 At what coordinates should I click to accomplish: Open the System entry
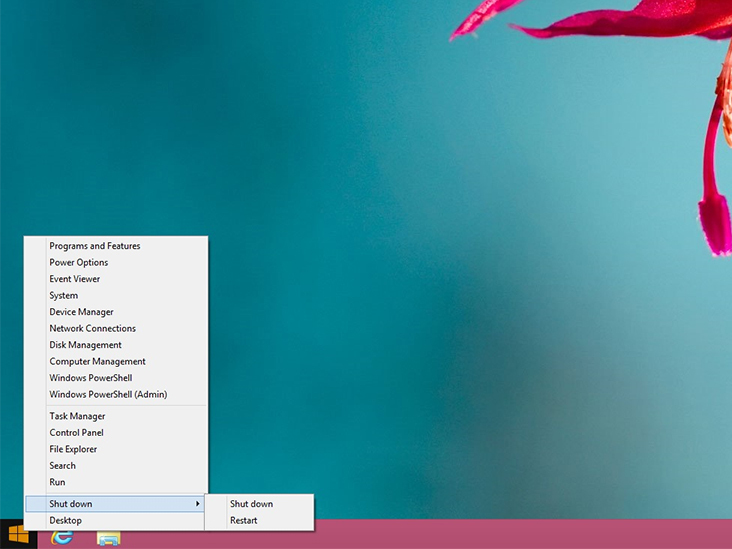click(116, 296)
